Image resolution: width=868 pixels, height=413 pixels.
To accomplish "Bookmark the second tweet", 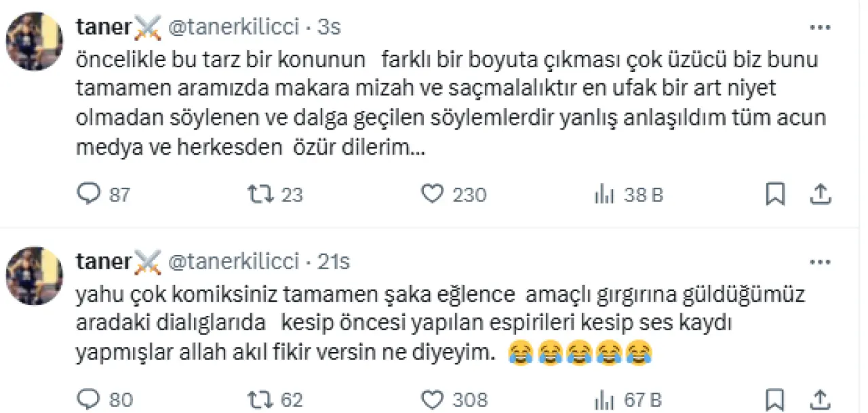I will (775, 399).
